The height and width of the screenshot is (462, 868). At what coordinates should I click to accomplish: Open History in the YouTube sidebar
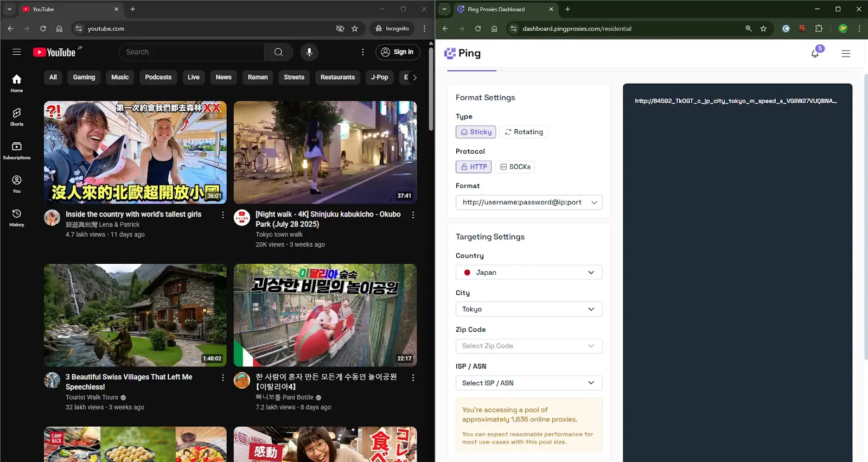[x=17, y=218]
